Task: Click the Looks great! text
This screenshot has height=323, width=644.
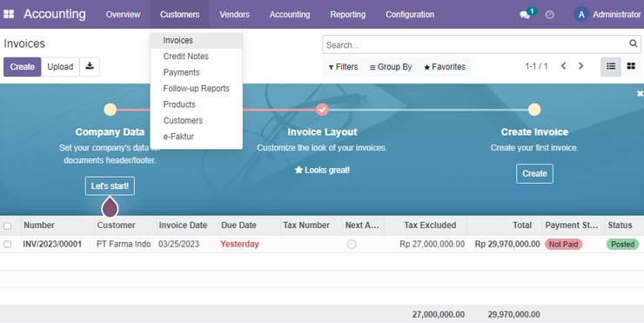Action: (x=322, y=170)
